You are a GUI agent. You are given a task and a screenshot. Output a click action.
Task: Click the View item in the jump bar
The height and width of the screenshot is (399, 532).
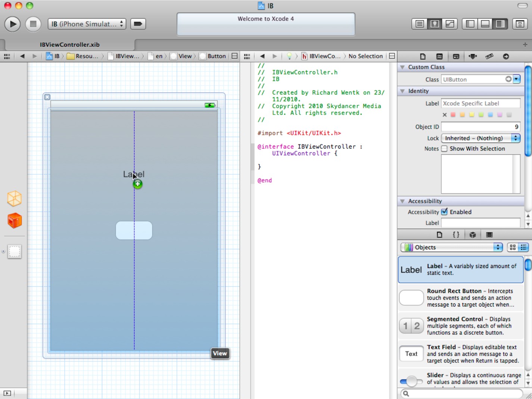181,56
